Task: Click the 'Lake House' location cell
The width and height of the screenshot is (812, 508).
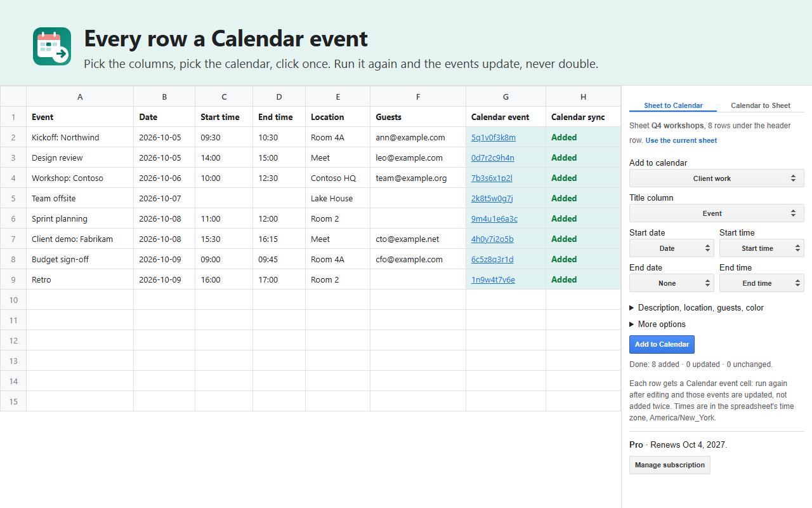Action: (338, 198)
